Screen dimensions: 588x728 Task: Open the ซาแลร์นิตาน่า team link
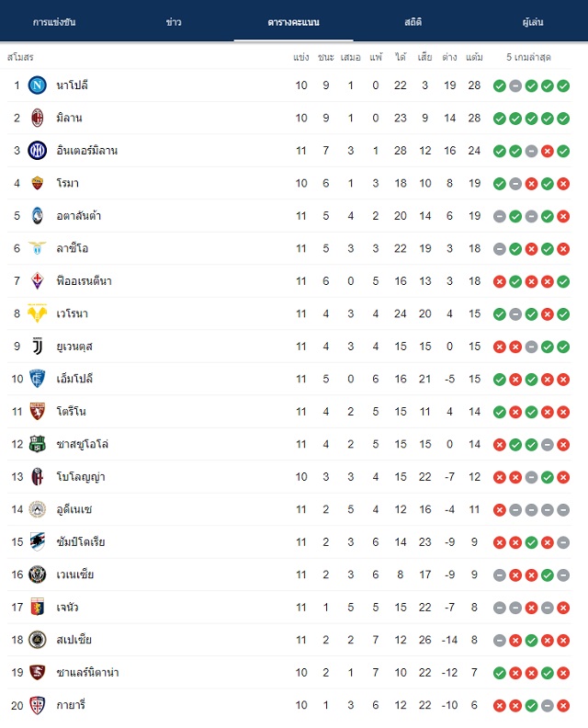click(x=87, y=672)
